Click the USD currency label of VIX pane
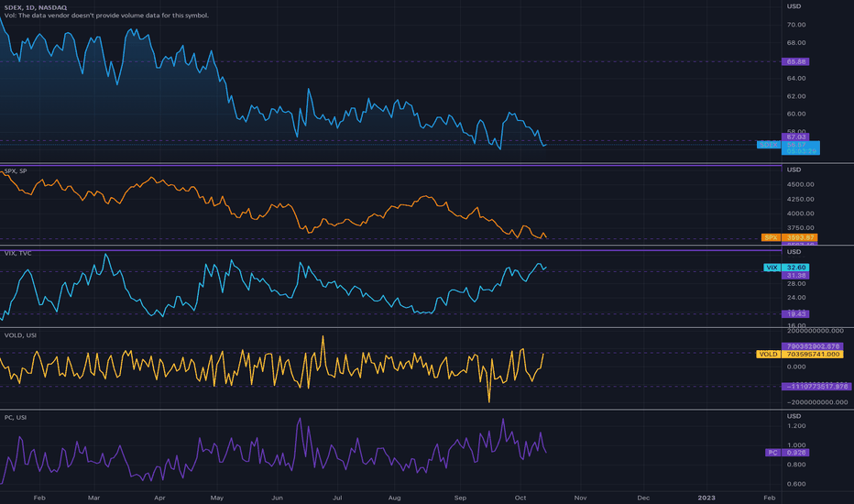854x504 pixels. 794,252
